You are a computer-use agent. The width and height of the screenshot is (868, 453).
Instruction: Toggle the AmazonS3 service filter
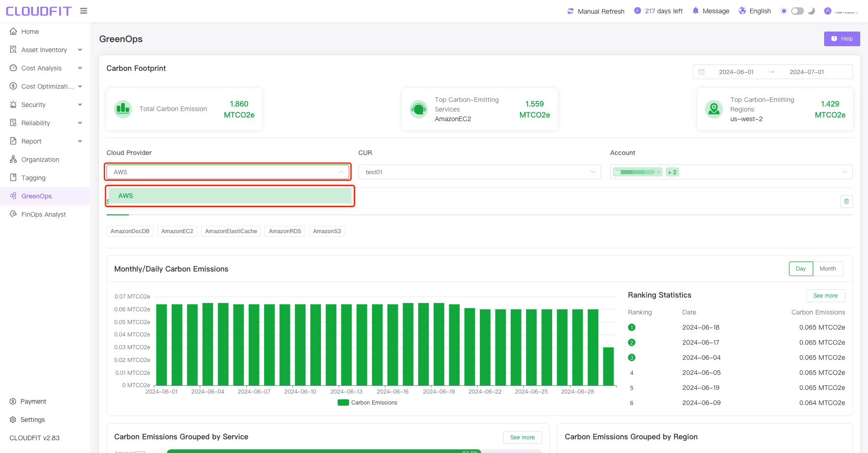(327, 231)
